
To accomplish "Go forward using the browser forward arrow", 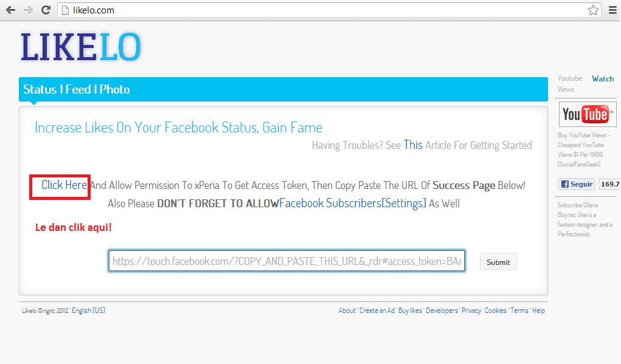I will (28, 10).
